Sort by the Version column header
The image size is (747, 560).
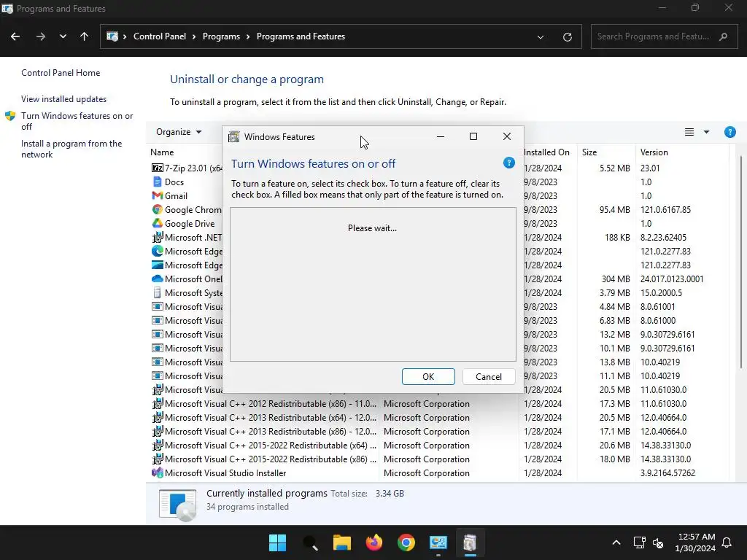click(654, 152)
